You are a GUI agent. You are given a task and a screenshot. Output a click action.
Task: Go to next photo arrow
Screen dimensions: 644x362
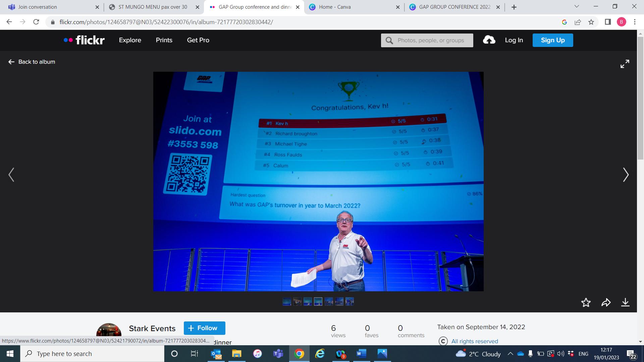tap(626, 175)
